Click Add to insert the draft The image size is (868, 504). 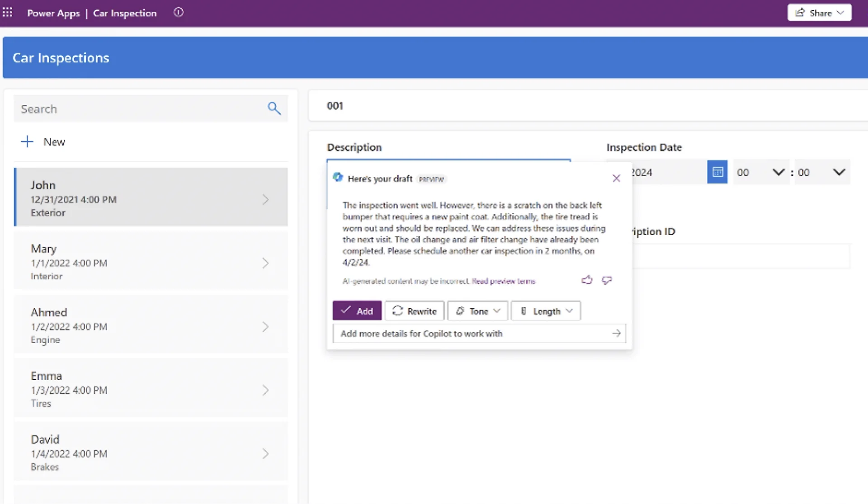tap(357, 311)
